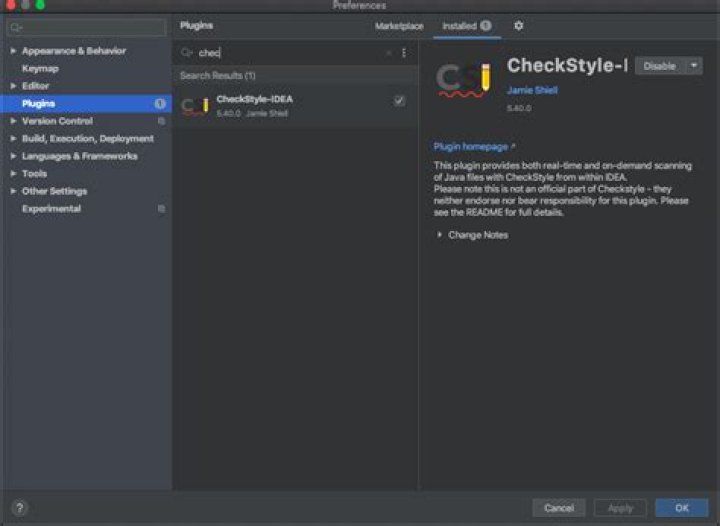Click into the settings search field
This screenshot has width=720, height=526.
coord(86,28)
